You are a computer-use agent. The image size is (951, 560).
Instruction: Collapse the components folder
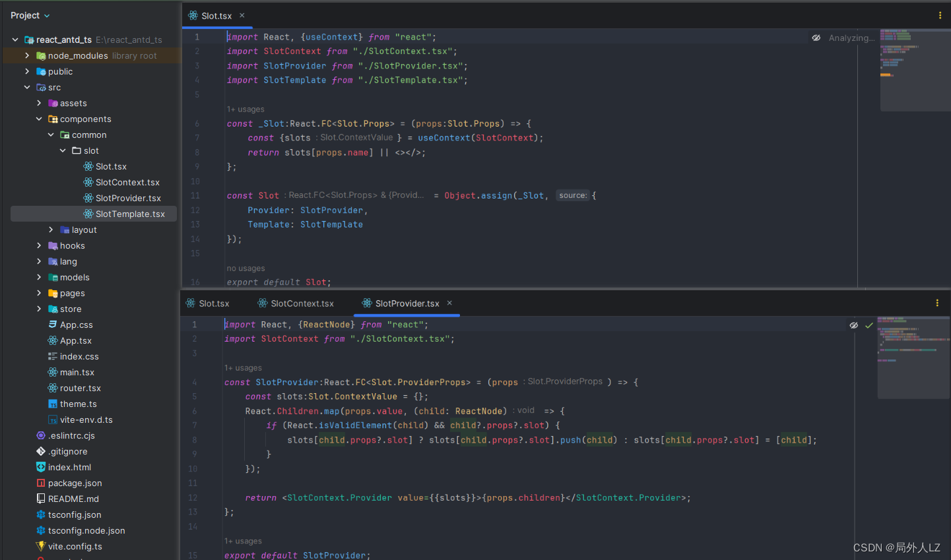[39, 119]
